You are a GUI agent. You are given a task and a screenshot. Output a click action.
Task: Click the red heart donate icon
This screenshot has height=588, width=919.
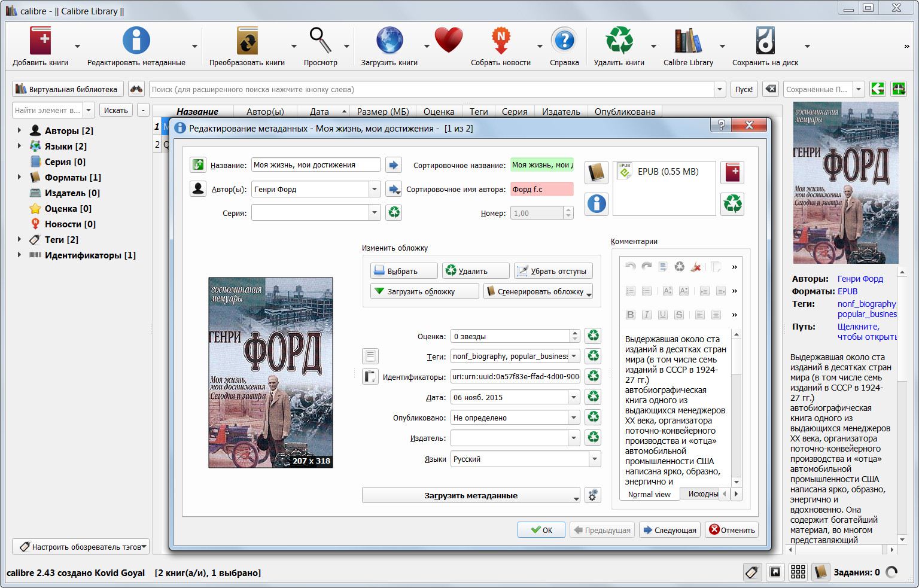click(449, 41)
